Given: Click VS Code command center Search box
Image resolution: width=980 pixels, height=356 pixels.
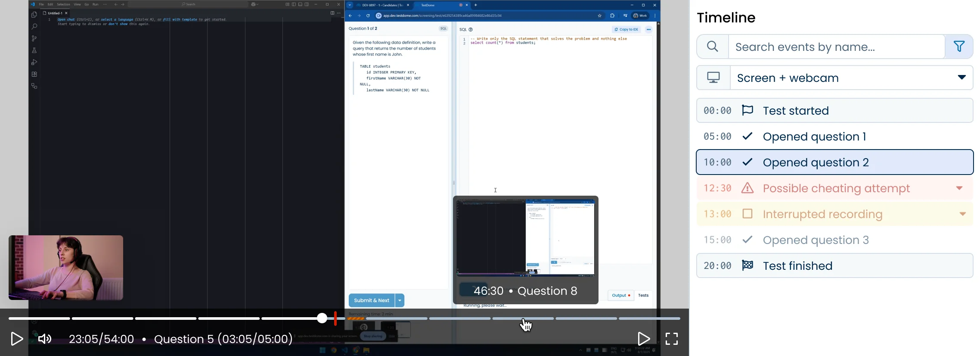Looking at the screenshot, I should tap(188, 4).
